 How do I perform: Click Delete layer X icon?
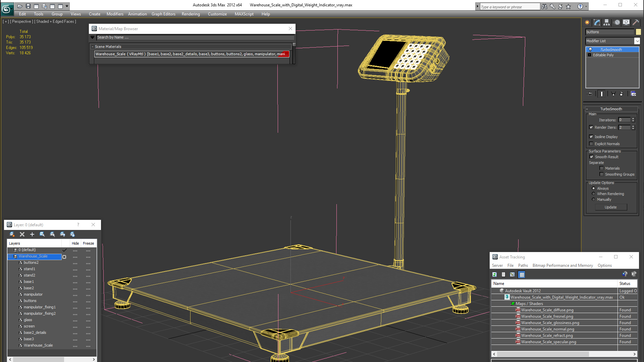(22, 234)
